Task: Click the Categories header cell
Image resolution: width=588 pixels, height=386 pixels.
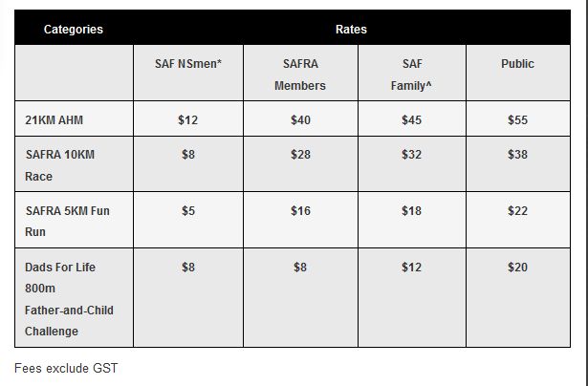Action: coord(73,30)
